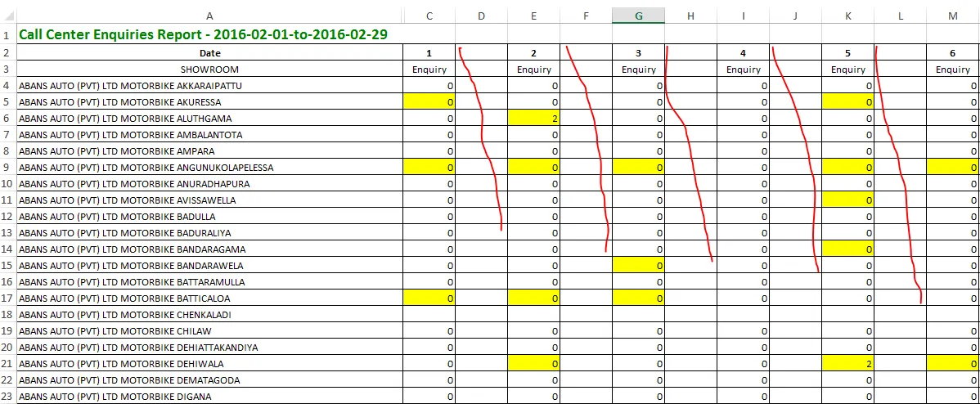The image size is (980, 404).
Task: Select column G header
Action: click(x=638, y=16)
